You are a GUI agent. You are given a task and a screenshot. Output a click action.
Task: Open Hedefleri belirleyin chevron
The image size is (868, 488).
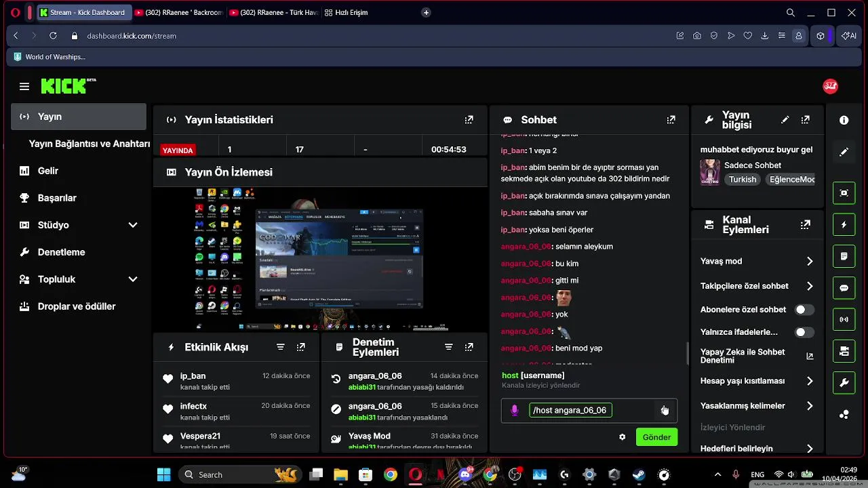[810, 449]
